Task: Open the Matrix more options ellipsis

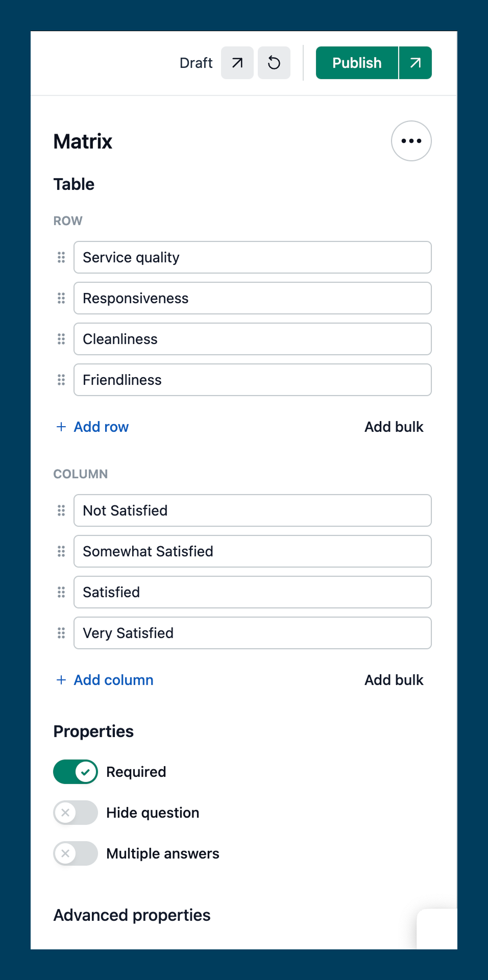Action: [x=411, y=141]
